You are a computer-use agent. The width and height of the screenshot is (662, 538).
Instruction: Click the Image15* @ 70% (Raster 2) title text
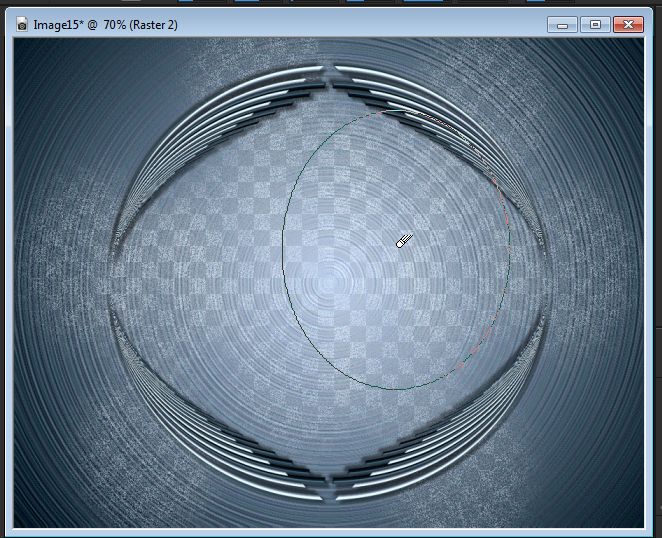pos(106,25)
